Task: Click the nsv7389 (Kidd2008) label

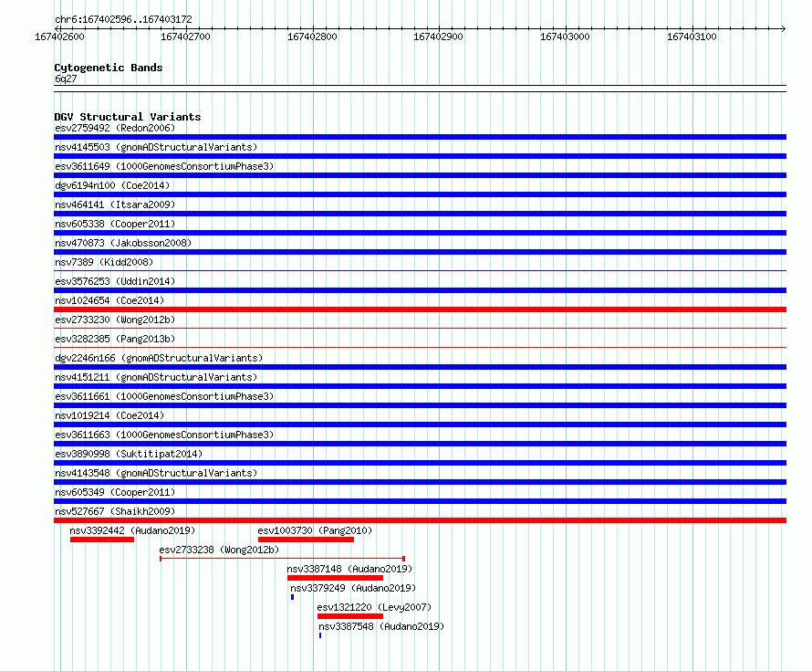Action: [x=104, y=262]
